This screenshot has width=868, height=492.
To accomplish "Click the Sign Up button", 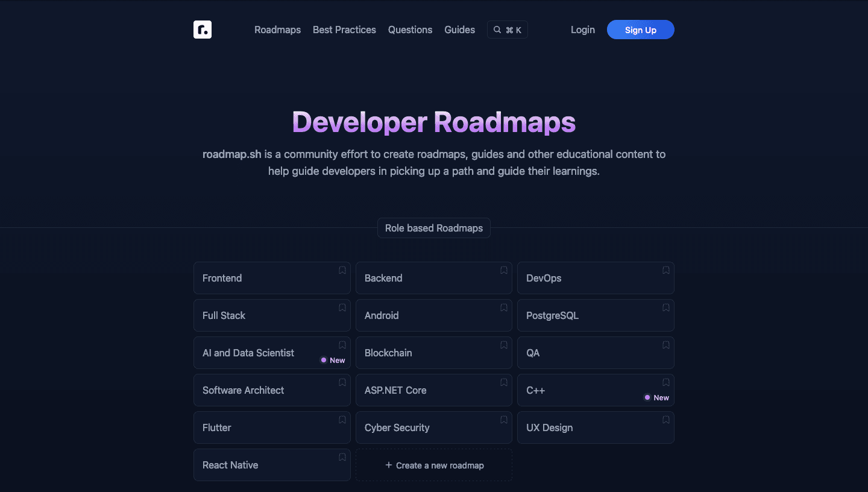I will [641, 30].
